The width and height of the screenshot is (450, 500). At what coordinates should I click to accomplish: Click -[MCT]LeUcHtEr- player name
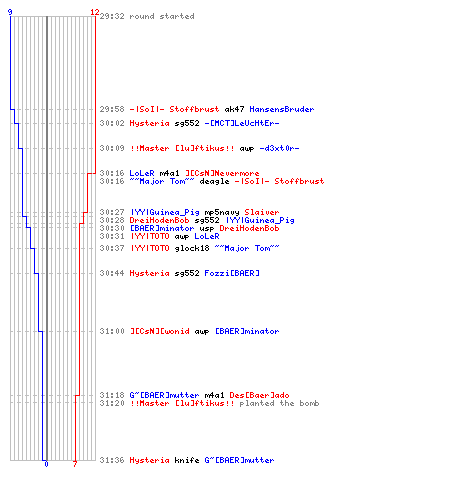pyautogui.click(x=242, y=123)
